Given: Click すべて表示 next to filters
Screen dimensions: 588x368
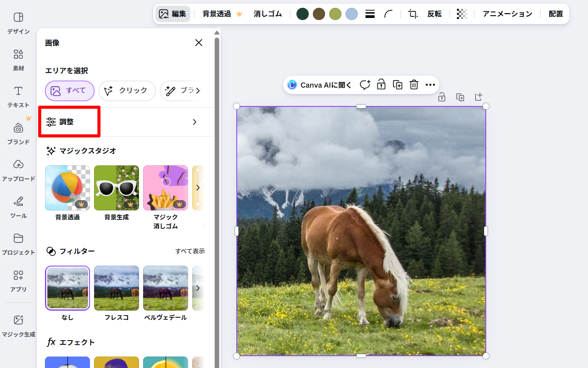Looking at the screenshot, I should coord(190,251).
